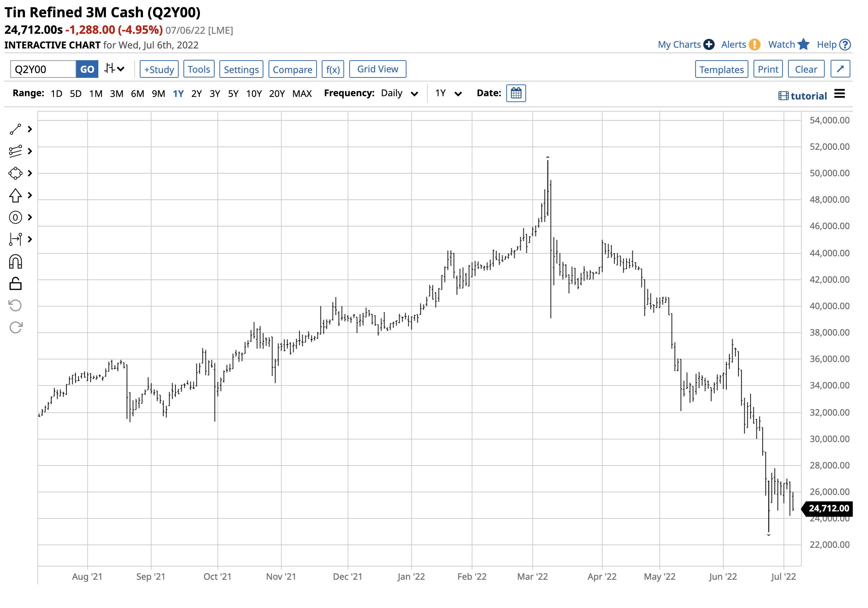This screenshot has height=608, width=868.
Task: Select the measure distance tool icon
Action: coord(15,239)
